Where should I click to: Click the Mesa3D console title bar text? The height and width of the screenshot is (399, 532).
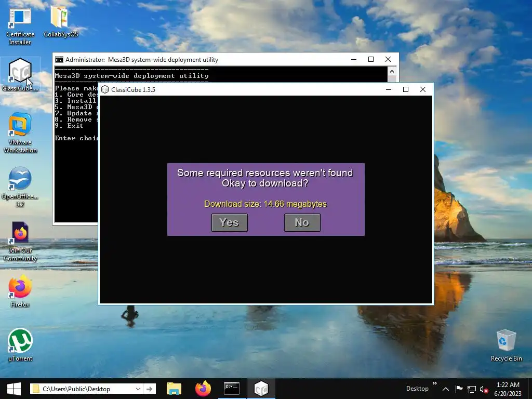point(142,60)
